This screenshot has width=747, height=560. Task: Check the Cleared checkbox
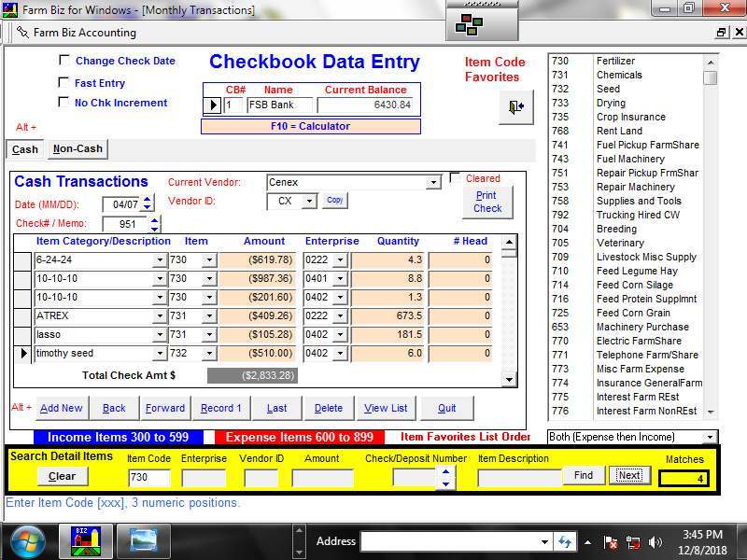(x=455, y=178)
